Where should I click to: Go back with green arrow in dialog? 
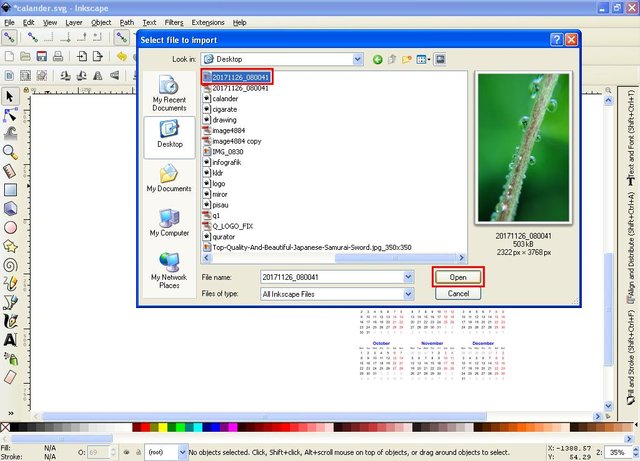(378, 60)
